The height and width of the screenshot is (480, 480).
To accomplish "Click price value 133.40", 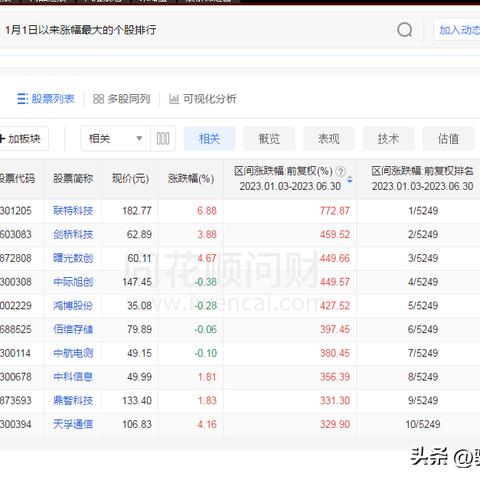I will (137, 400).
